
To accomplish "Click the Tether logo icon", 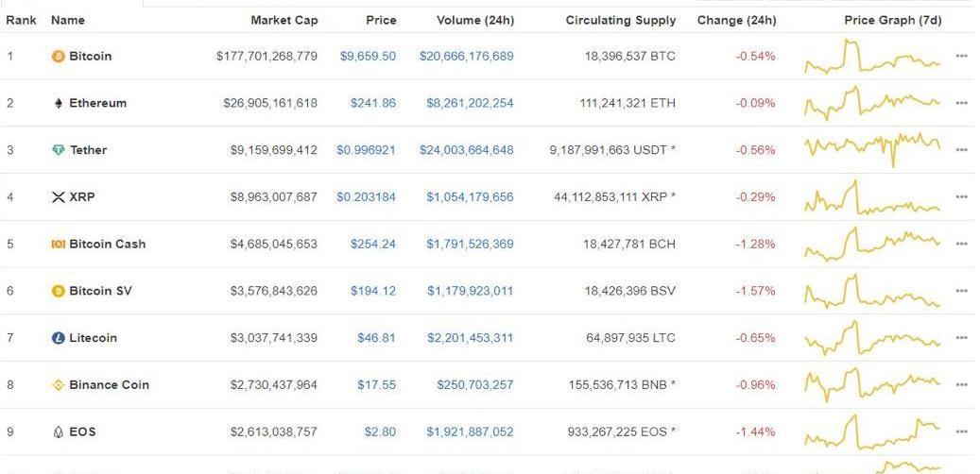I will [59, 150].
